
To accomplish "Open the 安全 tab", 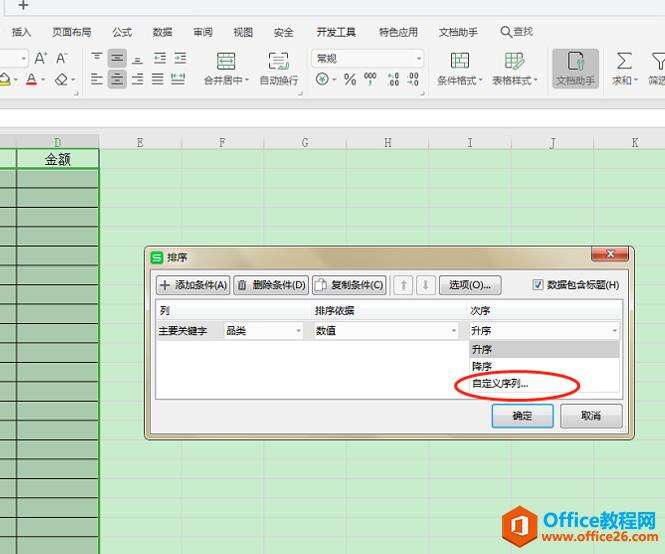I will [x=283, y=32].
